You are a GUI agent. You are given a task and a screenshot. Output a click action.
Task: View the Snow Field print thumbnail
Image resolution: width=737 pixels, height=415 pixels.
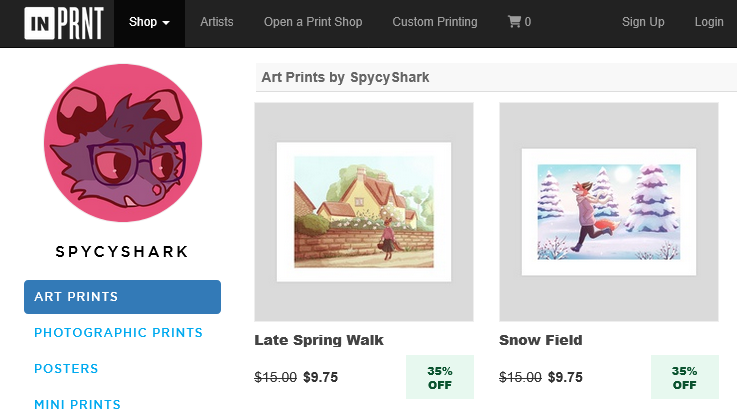tap(608, 212)
